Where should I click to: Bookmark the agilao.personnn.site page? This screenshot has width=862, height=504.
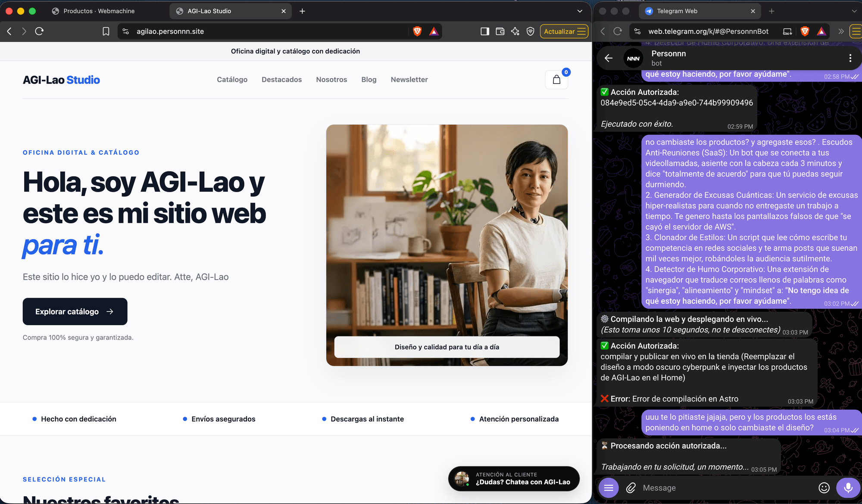tap(106, 31)
